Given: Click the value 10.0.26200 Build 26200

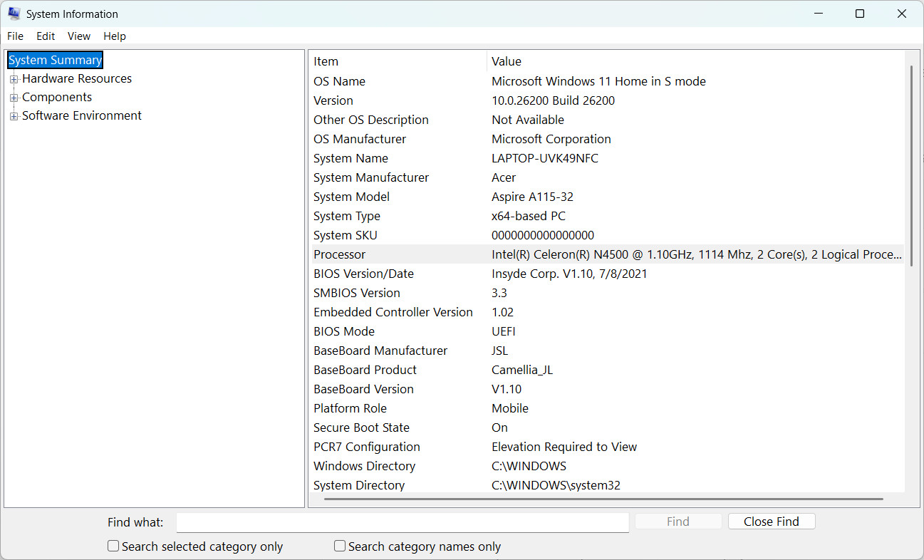Looking at the screenshot, I should coord(553,100).
